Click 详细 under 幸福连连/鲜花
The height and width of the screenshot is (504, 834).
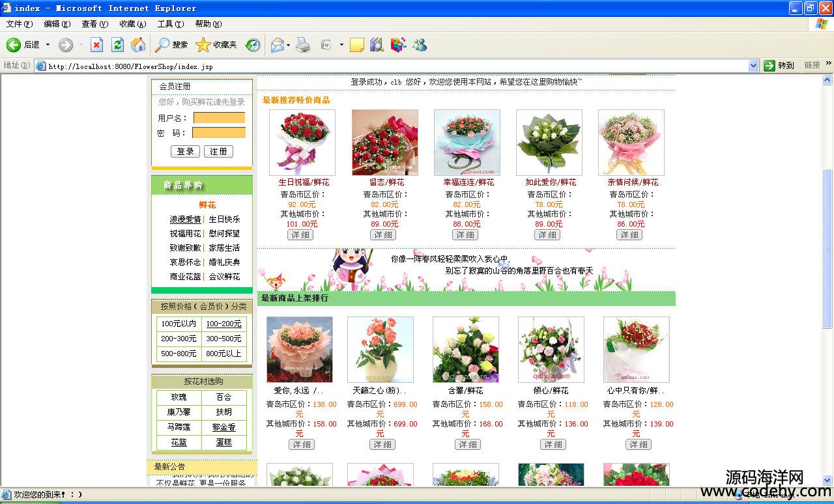point(465,235)
